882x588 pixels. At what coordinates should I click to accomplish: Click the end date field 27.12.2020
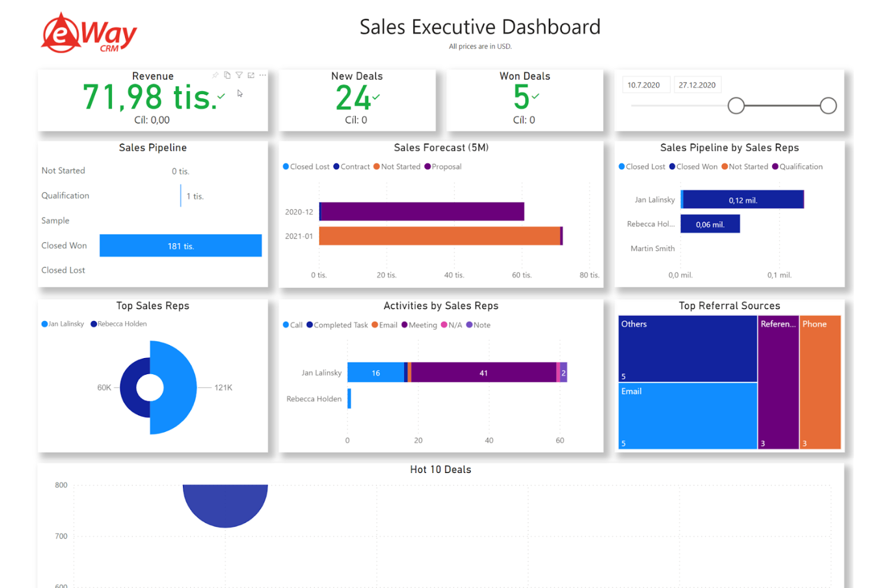click(x=697, y=85)
